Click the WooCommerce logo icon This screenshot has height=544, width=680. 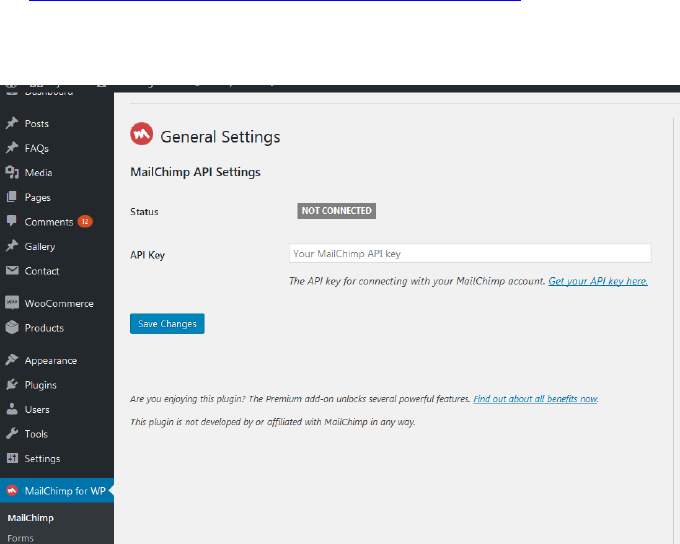point(12,303)
